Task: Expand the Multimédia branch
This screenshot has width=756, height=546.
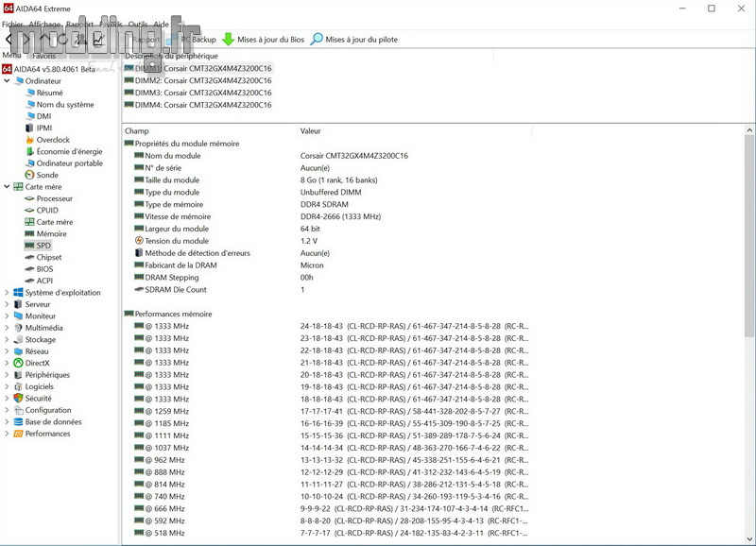Action: click(7, 328)
